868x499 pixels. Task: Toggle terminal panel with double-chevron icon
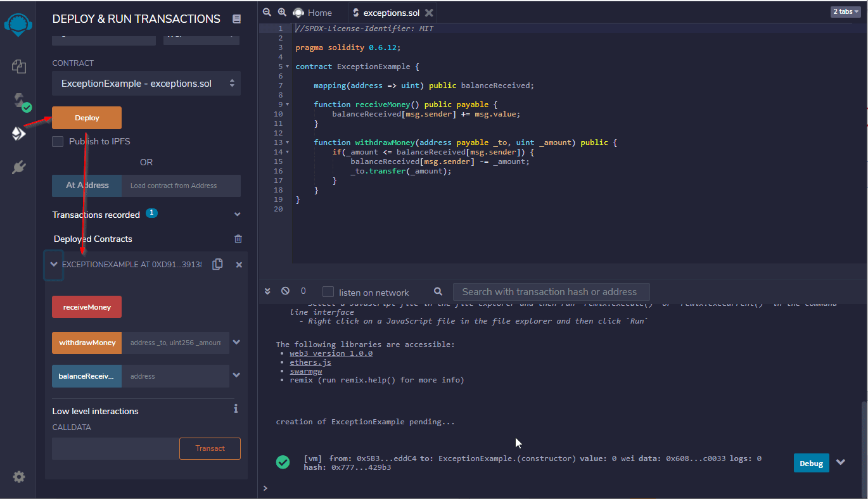click(267, 291)
